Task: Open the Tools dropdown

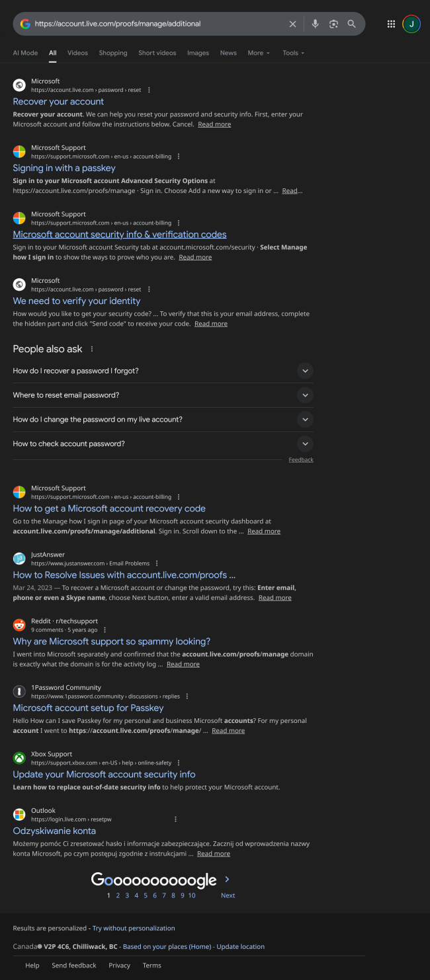Action: click(x=293, y=53)
